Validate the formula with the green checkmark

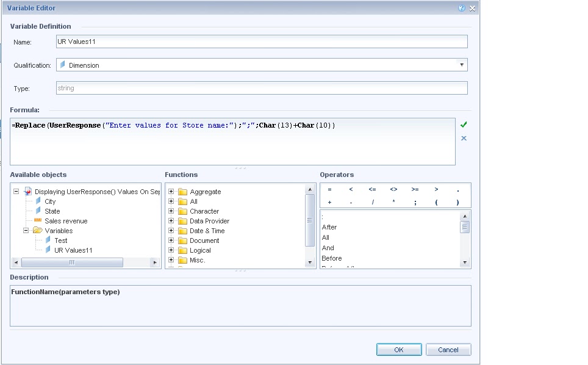click(x=464, y=124)
